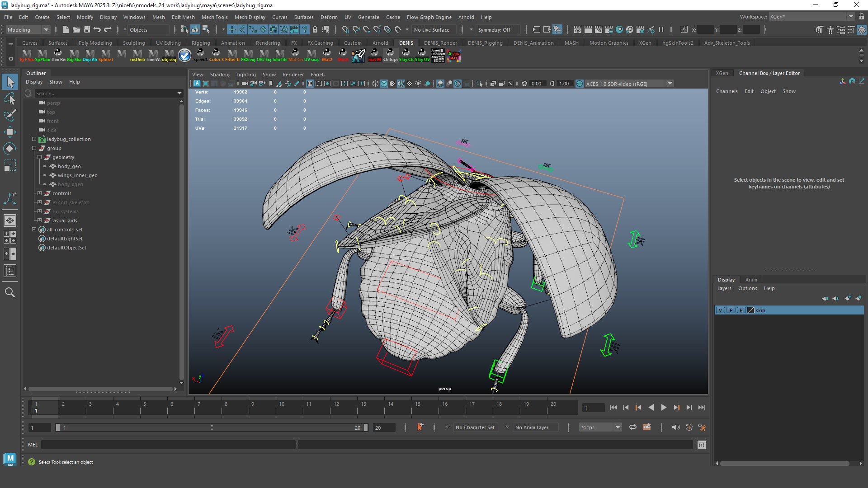The width and height of the screenshot is (868, 488).
Task: Click the playback range slider bar
Action: tap(212, 427)
